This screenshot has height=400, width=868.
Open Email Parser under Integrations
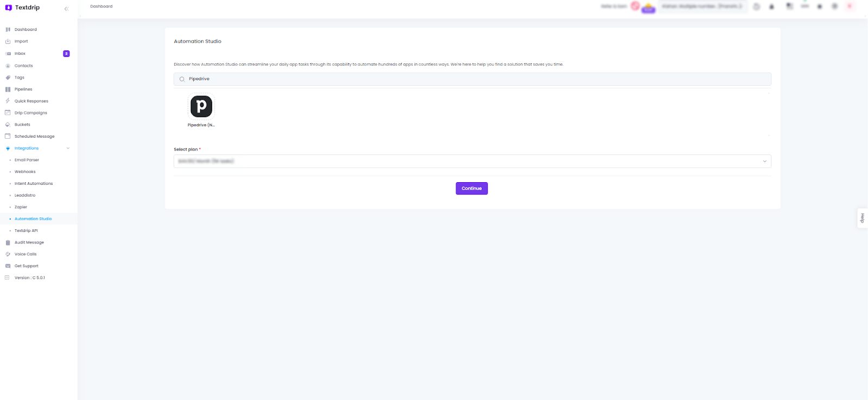point(27,160)
